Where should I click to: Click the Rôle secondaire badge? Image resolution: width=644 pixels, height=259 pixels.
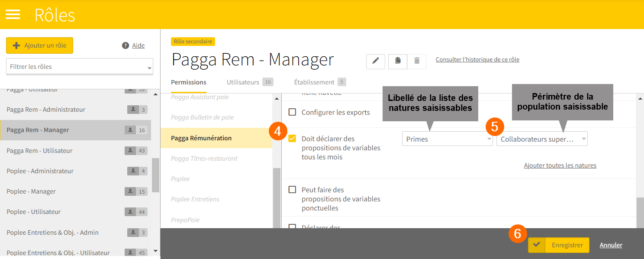pyautogui.click(x=193, y=42)
